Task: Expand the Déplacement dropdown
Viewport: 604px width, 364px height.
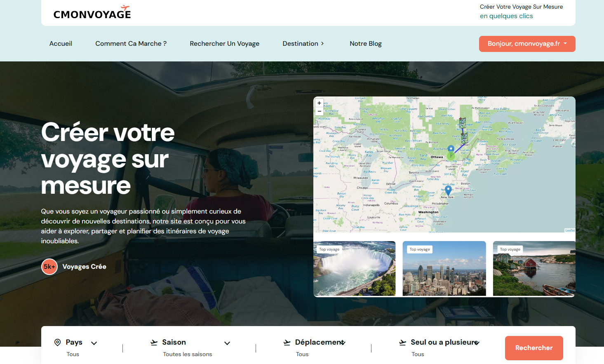Action: (x=343, y=343)
